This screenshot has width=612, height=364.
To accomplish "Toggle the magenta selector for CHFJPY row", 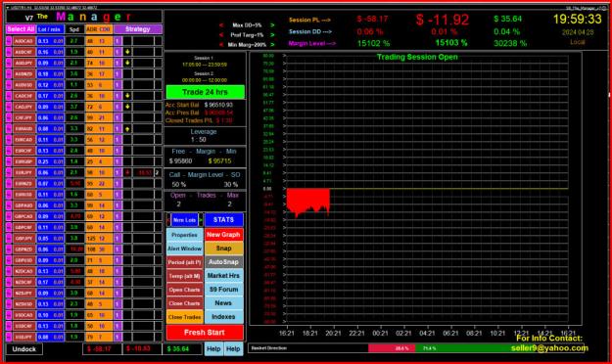I will click(9, 117).
